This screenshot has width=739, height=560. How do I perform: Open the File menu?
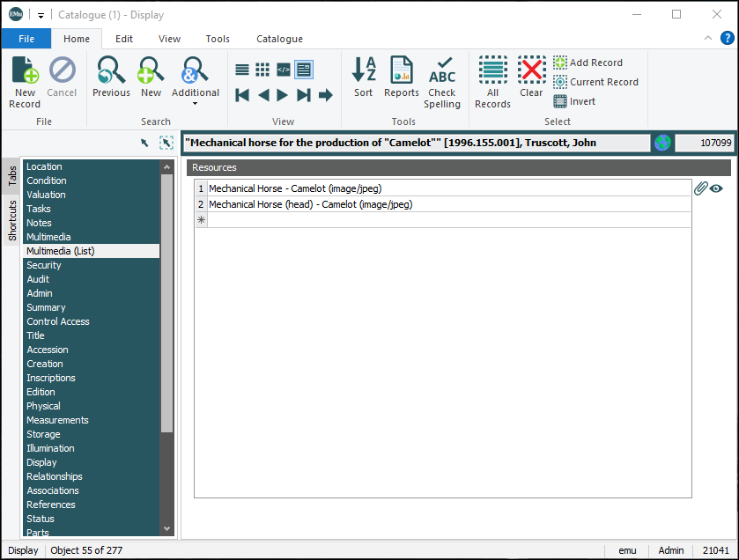26,39
